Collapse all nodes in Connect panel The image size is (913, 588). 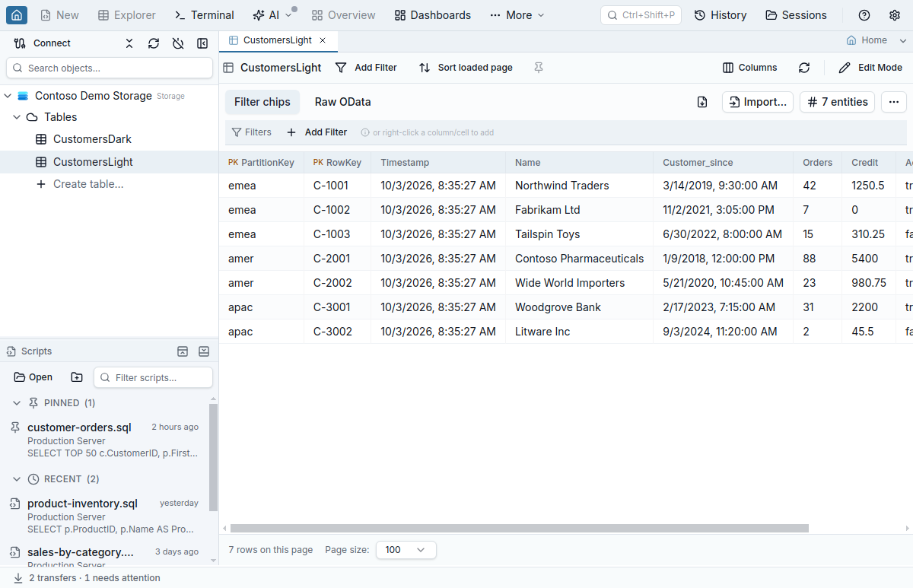tap(129, 43)
